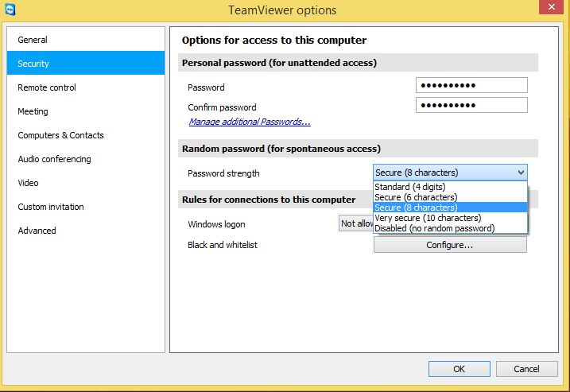
Task: Switch to Remote control settings
Action: [x=47, y=87]
